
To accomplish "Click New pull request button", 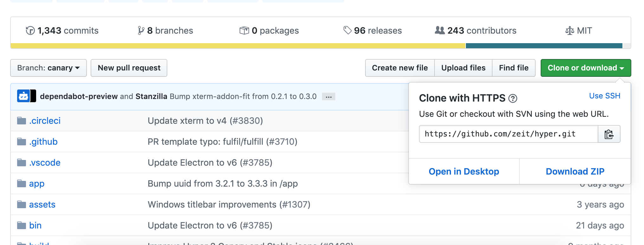I will click(129, 68).
